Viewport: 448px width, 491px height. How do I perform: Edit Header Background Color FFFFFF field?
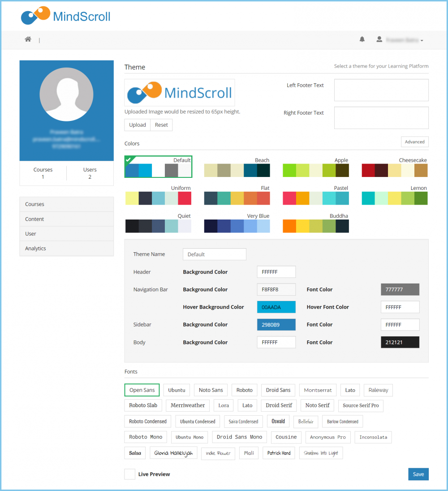click(x=276, y=272)
